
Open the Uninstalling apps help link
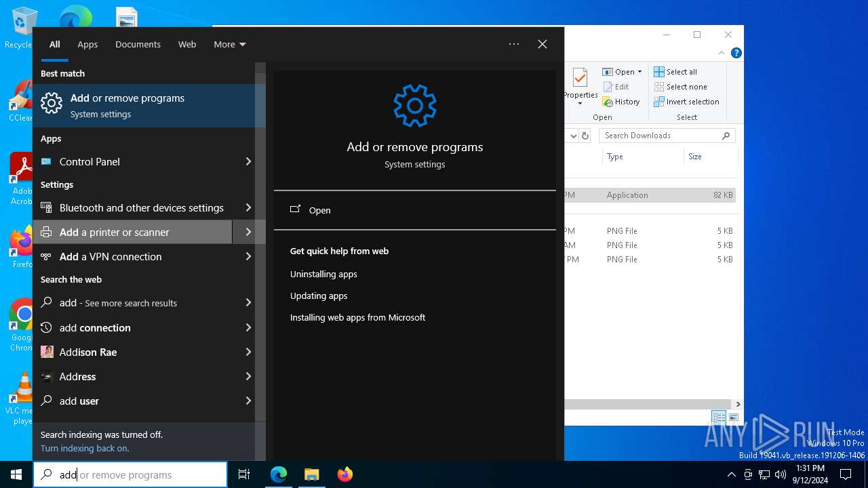pos(323,274)
